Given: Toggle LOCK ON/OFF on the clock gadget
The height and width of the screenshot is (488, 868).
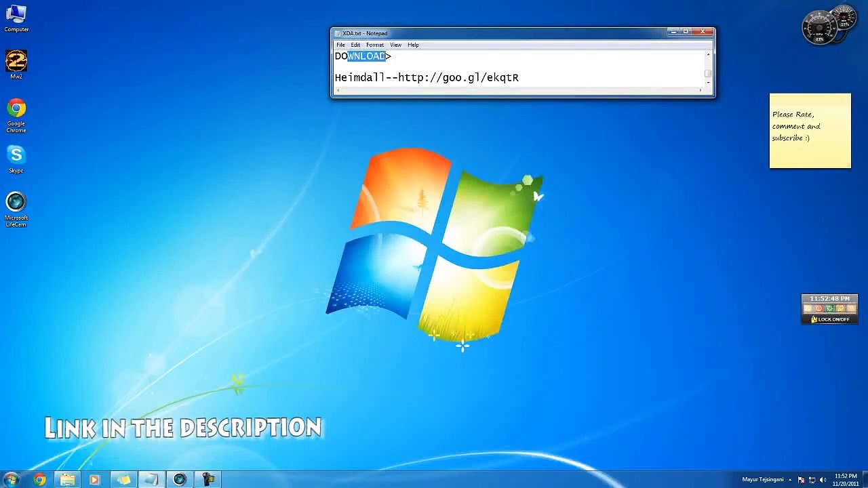Looking at the screenshot, I should click(x=830, y=319).
